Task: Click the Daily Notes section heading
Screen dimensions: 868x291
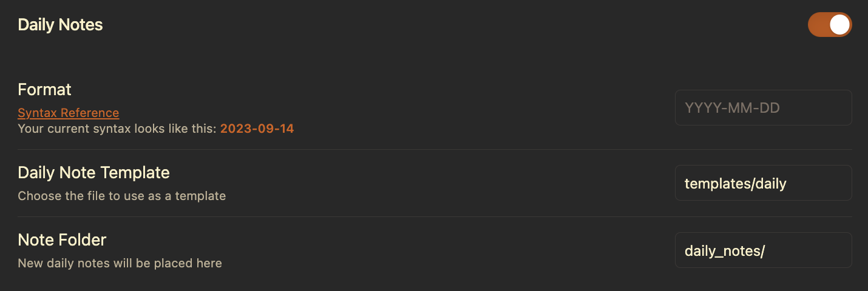Action: [x=60, y=25]
